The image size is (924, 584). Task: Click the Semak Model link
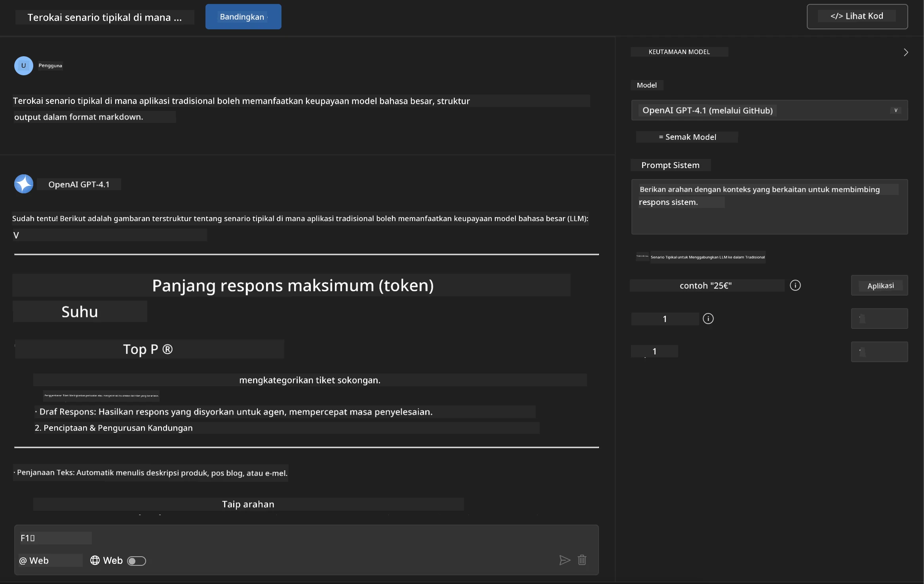point(687,137)
